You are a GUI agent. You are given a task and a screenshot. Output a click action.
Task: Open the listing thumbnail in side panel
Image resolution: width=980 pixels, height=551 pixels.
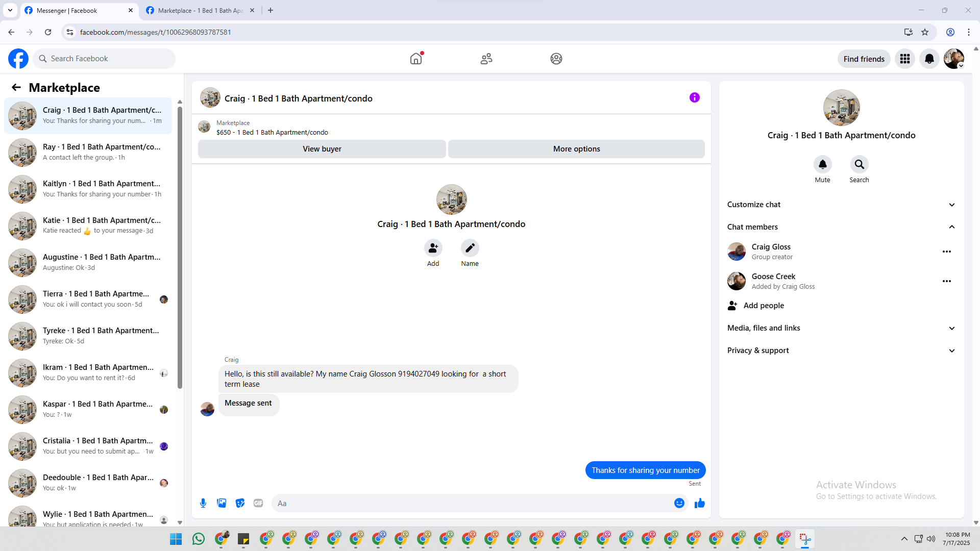coord(842,108)
